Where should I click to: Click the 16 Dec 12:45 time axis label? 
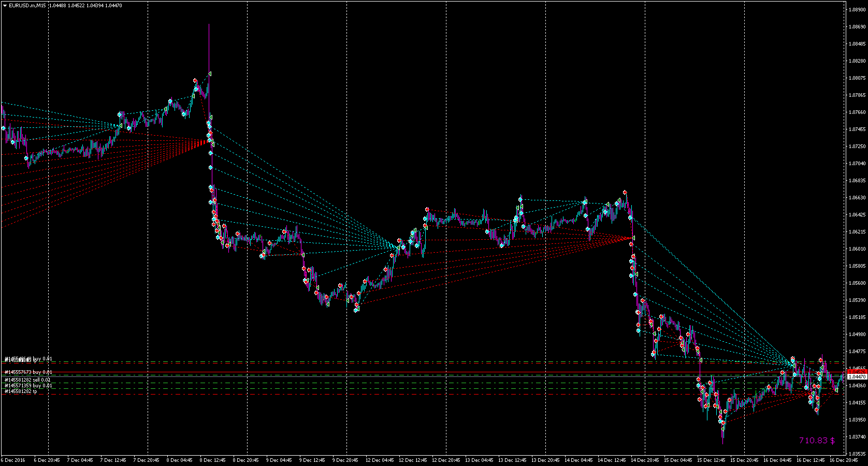(811, 460)
